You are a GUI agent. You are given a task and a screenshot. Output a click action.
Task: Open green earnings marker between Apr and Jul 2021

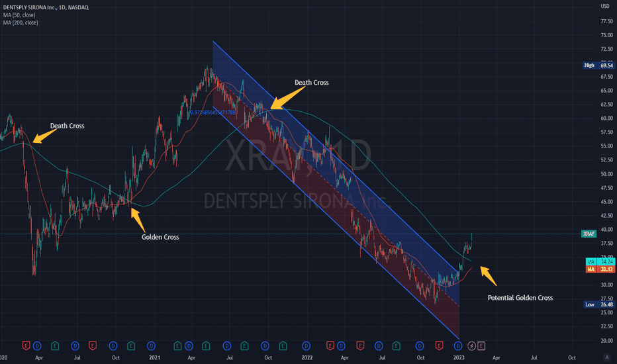tap(206, 346)
